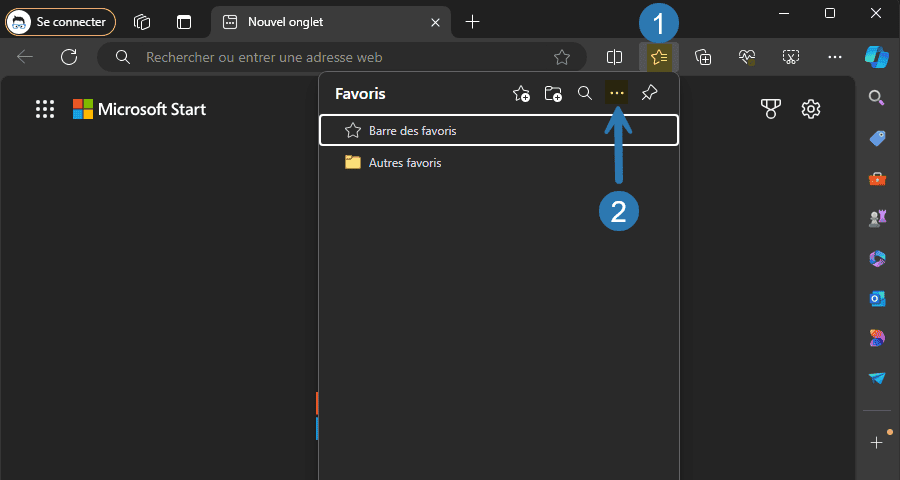The height and width of the screenshot is (480, 900).
Task: Open the Shopping tag sidebar icon
Action: point(876,138)
